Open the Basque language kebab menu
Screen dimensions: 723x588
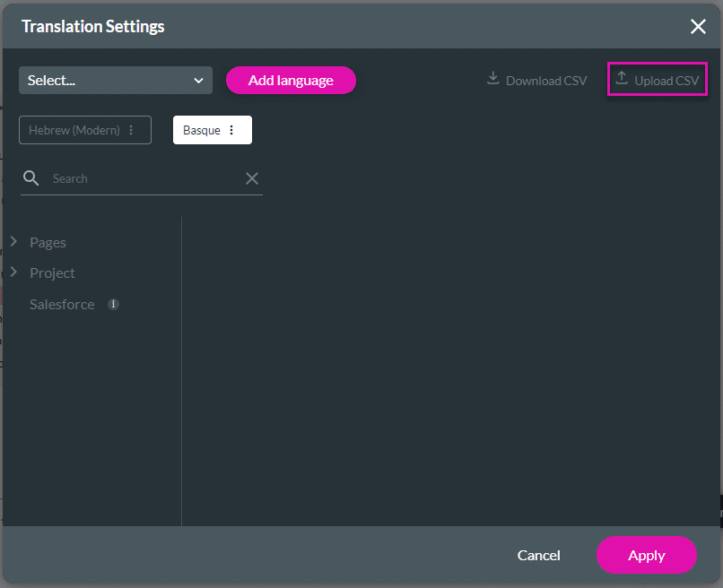coord(231,129)
